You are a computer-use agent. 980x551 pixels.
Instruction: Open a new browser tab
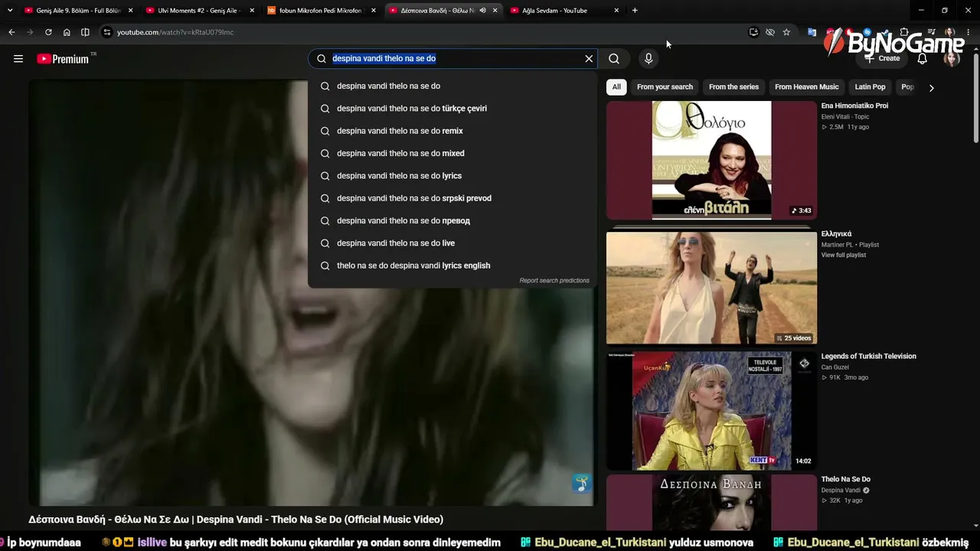pyautogui.click(x=635, y=11)
